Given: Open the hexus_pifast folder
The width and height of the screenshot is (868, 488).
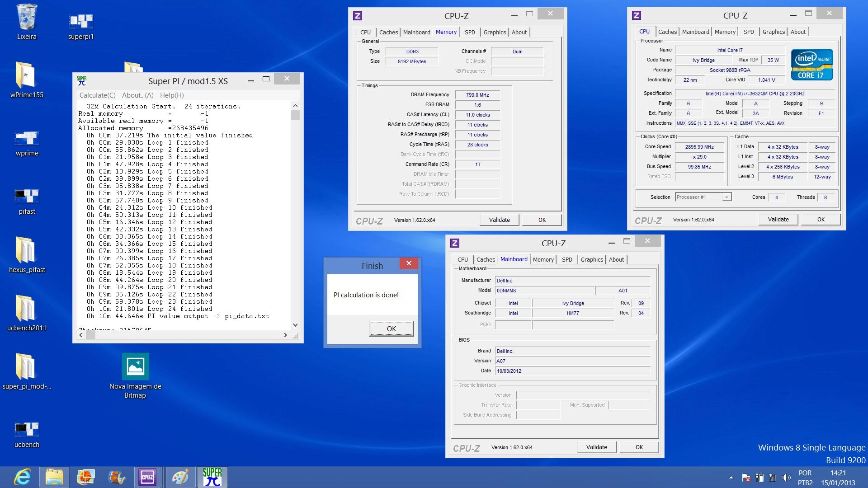Looking at the screenshot, I should [x=27, y=255].
